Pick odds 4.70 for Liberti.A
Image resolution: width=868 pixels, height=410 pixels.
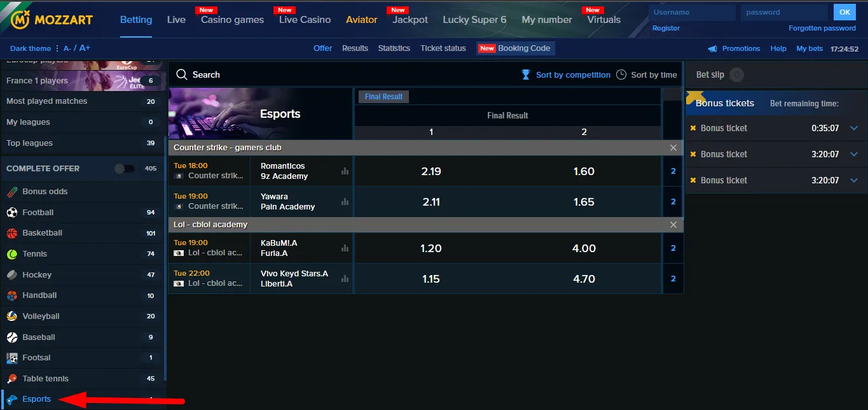584,279
